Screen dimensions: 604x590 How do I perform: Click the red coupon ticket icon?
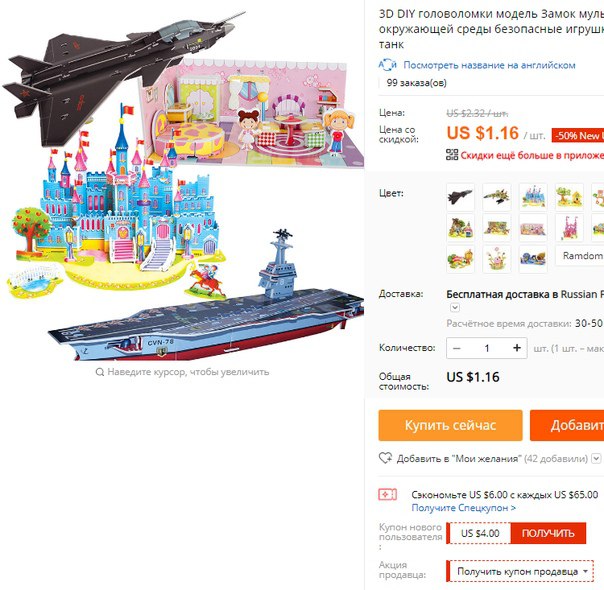coord(388,494)
